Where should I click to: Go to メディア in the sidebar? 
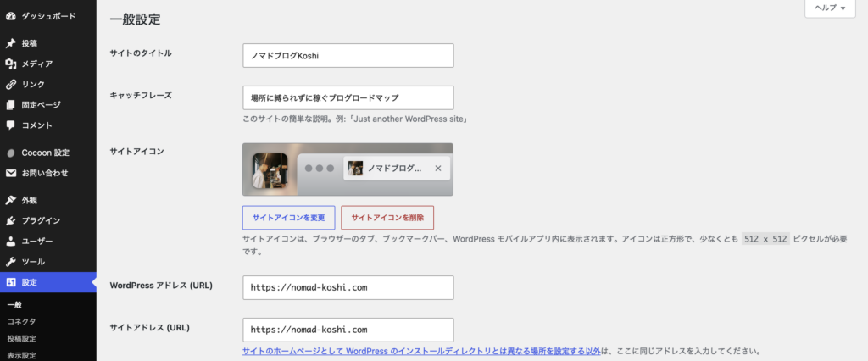pyautogui.click(x=48, y=64)
